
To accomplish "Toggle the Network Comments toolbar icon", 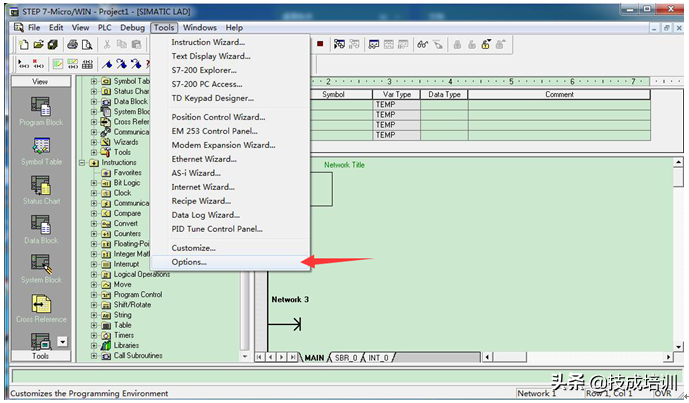I will tap(73, 64).
